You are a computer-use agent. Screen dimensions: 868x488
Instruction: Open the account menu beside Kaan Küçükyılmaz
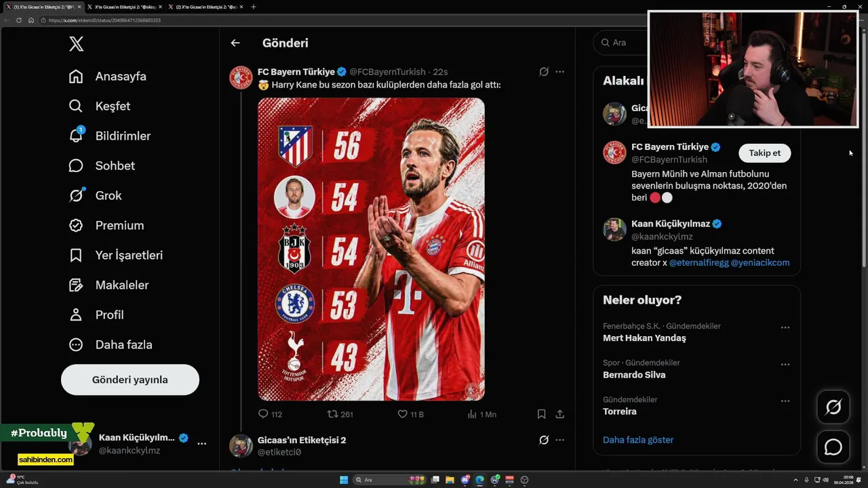201,443
